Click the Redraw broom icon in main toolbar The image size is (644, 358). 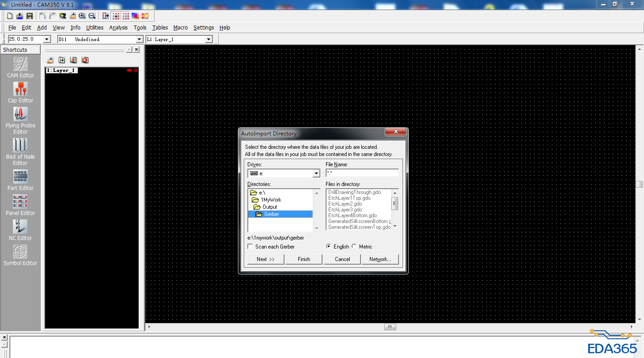tap(72, 16)
